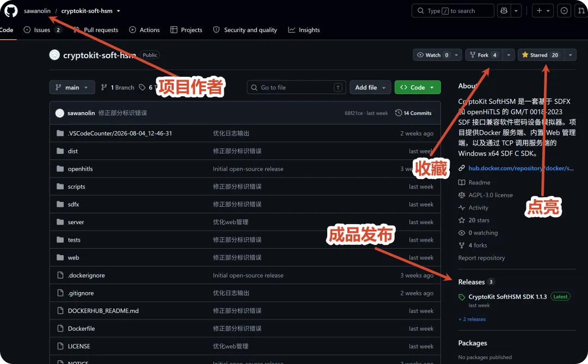Switch to the Actions tab

[144, 30]
